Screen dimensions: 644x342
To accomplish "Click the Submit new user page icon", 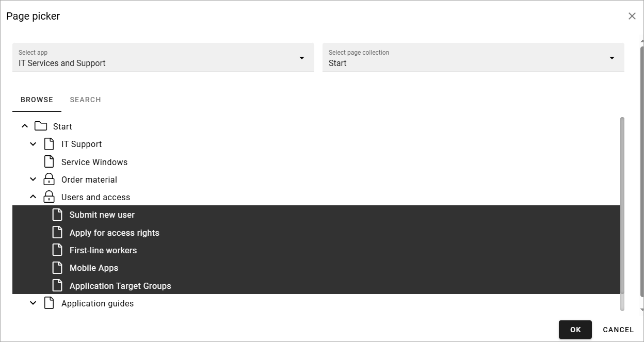I will coord(57,215).
